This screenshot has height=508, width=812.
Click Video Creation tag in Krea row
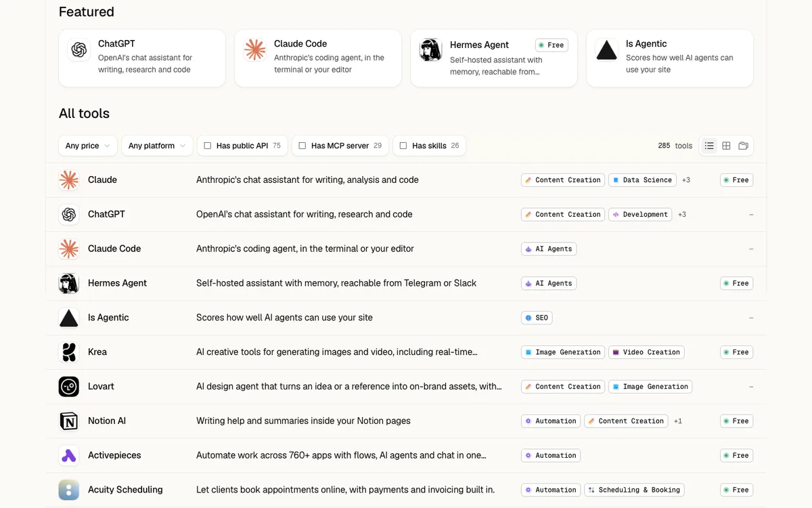646,352
